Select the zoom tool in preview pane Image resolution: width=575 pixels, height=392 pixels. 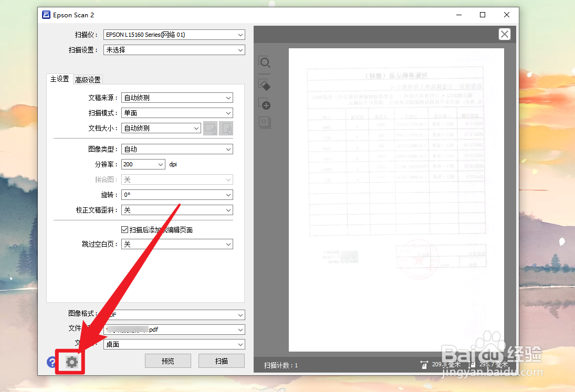pos(265,62)
